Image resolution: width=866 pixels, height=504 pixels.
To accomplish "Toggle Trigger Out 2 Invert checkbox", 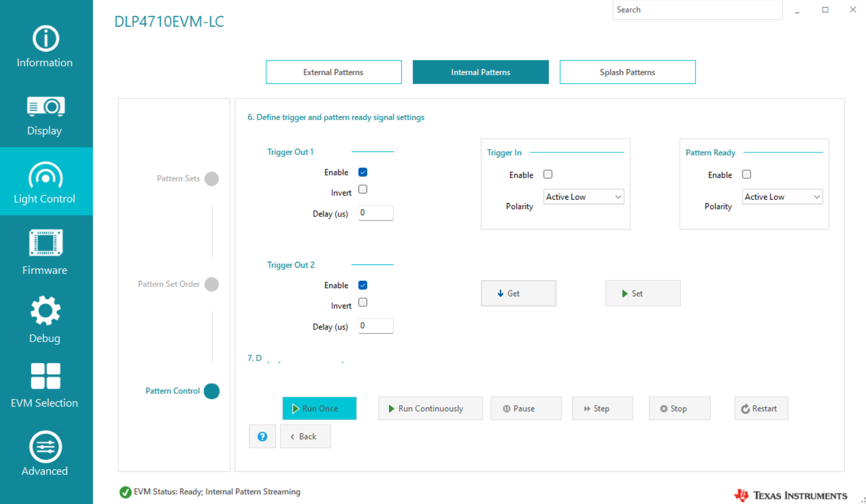I will pyautogui.click(x=362, y=302).
